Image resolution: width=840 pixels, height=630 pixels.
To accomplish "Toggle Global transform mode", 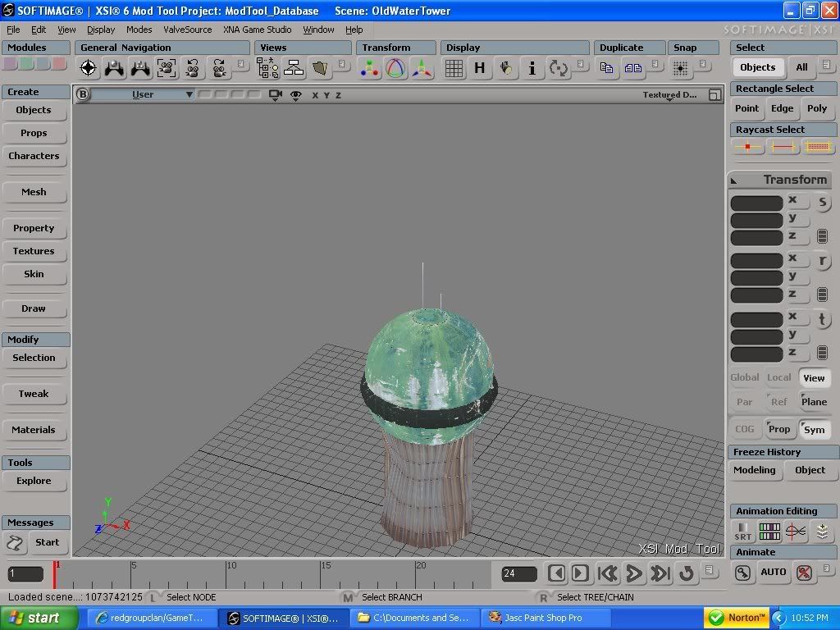I will [x=745, y=377].
